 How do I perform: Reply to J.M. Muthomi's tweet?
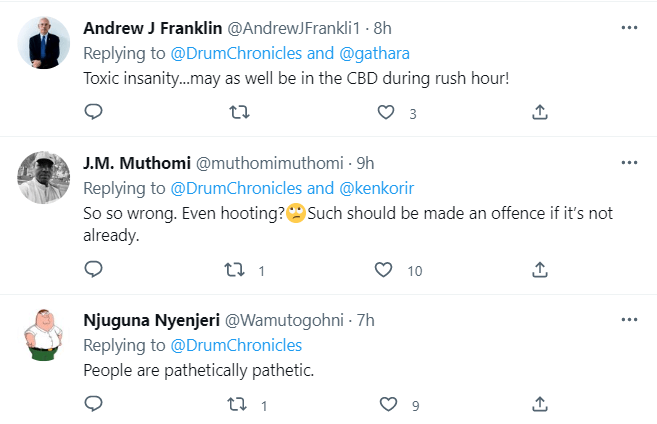(x=93, y=269)
